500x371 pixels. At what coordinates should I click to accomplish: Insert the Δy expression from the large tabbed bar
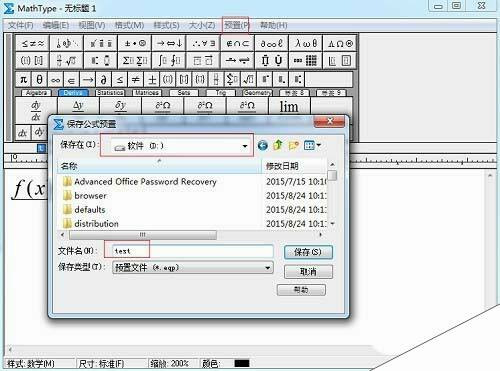pos(78,107)
